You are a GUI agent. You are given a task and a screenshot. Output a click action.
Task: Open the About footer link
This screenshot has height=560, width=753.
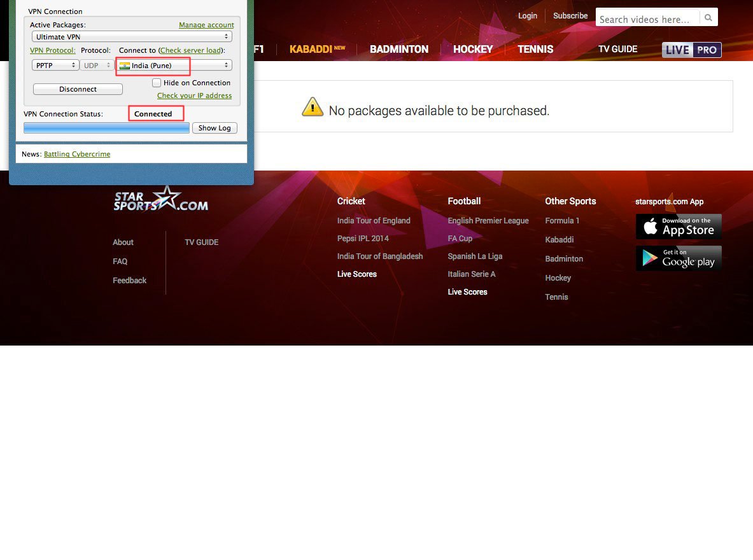[x=123, y=242]
